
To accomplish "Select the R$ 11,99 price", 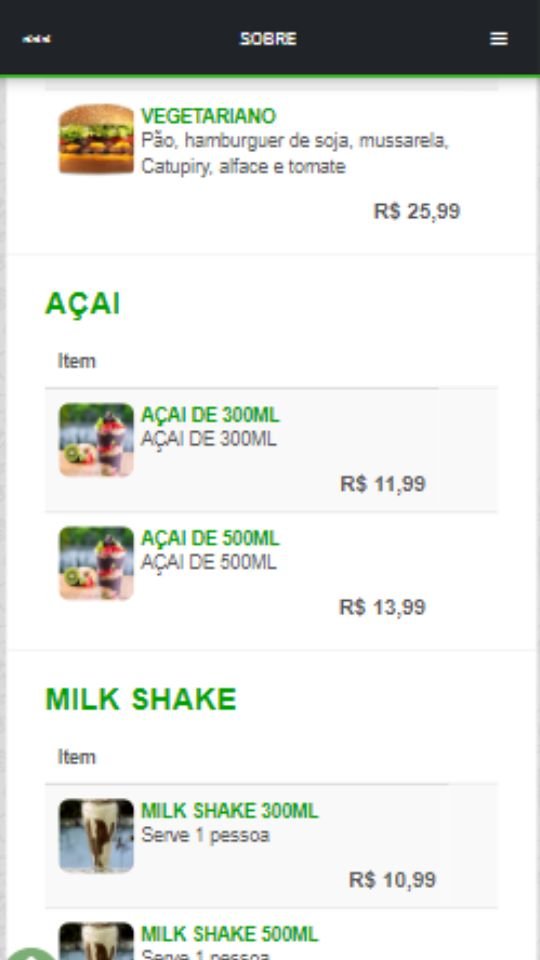I will (x=383, y=484).
